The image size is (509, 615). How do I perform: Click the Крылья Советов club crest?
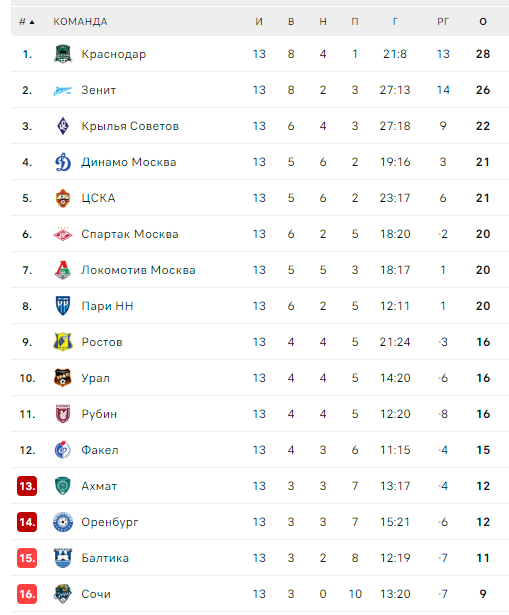[63, 126]
